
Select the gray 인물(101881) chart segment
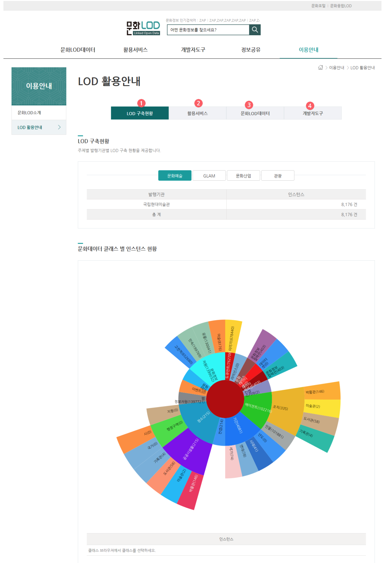click(278, 434)
